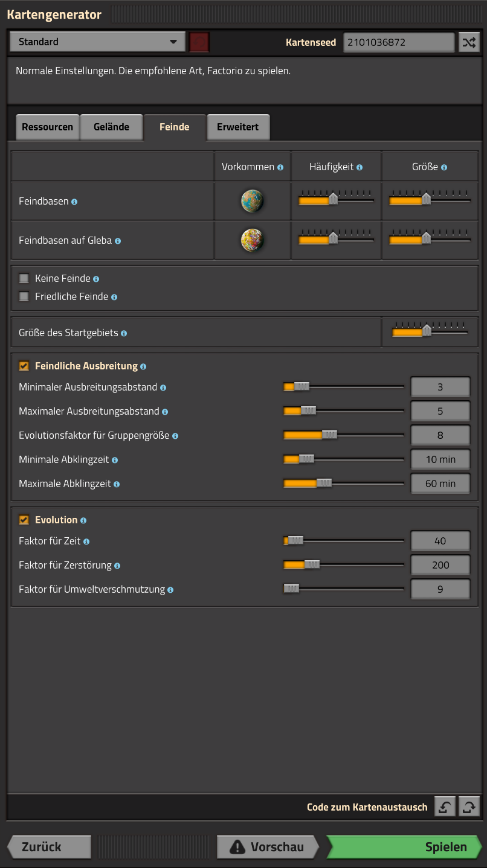
Task: Click info icon for Faktor für Umweltverschmutzung
Action: (170, 590)
